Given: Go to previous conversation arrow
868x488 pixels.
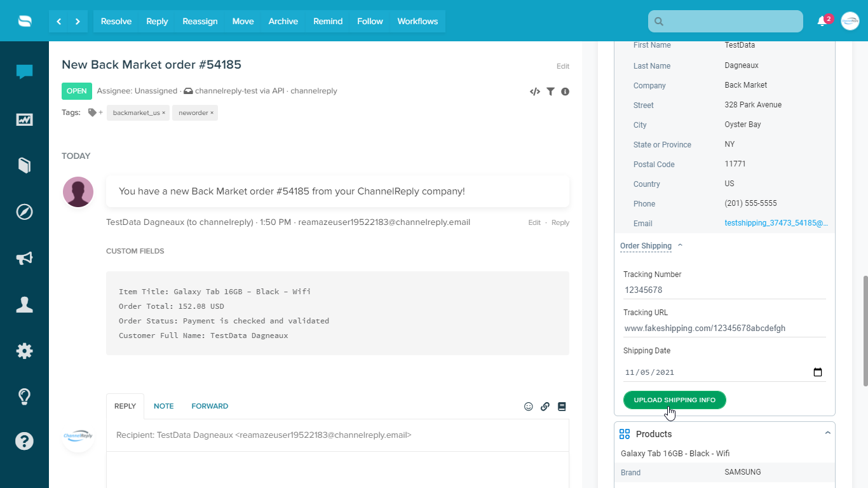Looking at the screenshot, I should tap(58, 21).
